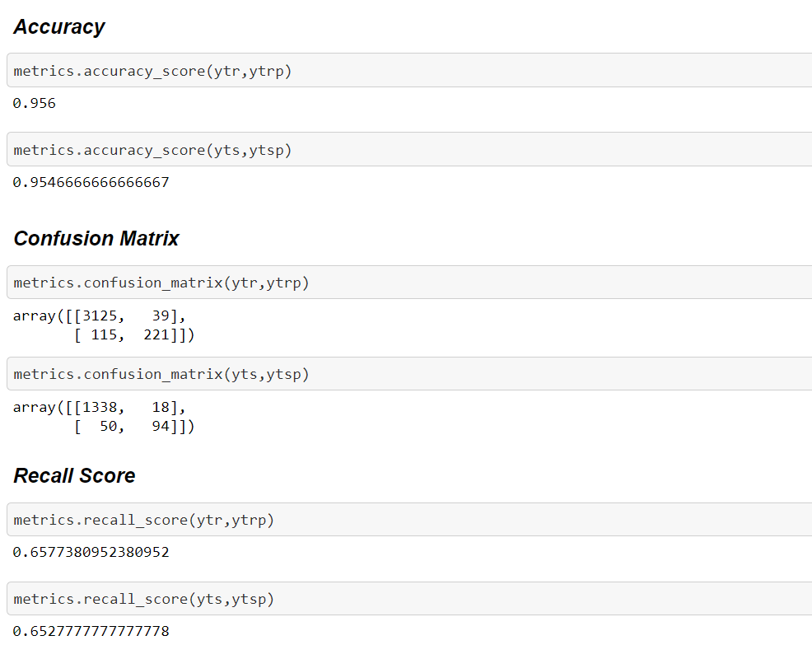Click the 3125 value in matrix output

click(100, 315)
